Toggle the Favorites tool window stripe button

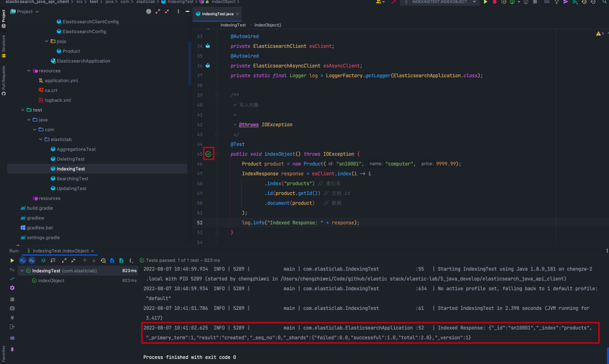click(x=3, y=354)
